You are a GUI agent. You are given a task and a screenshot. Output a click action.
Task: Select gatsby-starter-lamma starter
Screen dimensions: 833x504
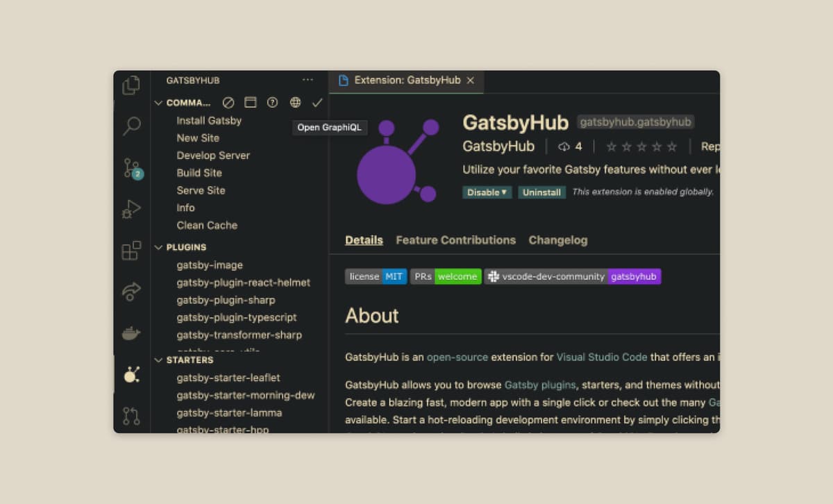[x=229, y=412]
